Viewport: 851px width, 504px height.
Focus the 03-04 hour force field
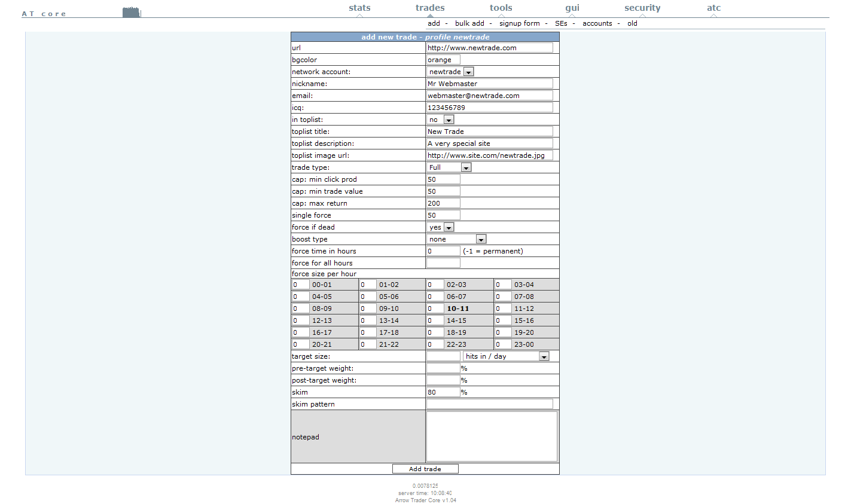tap(503, 285)
